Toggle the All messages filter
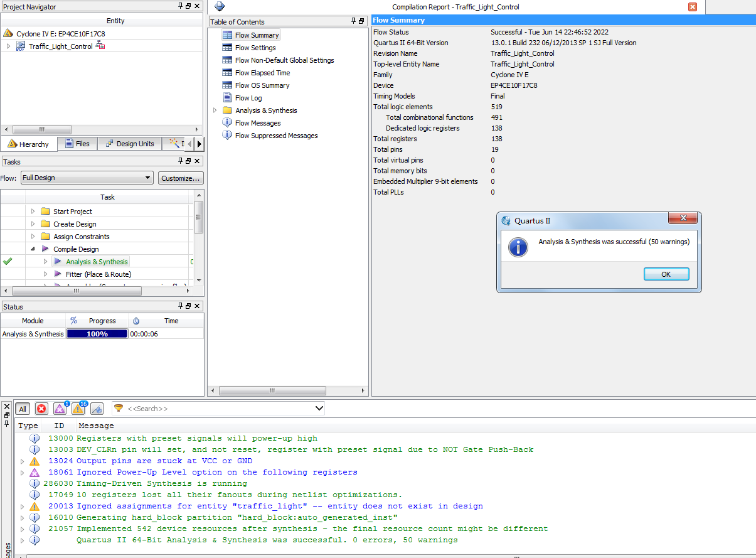The height and width of the screenshot is (558, 756). point(23,409)
